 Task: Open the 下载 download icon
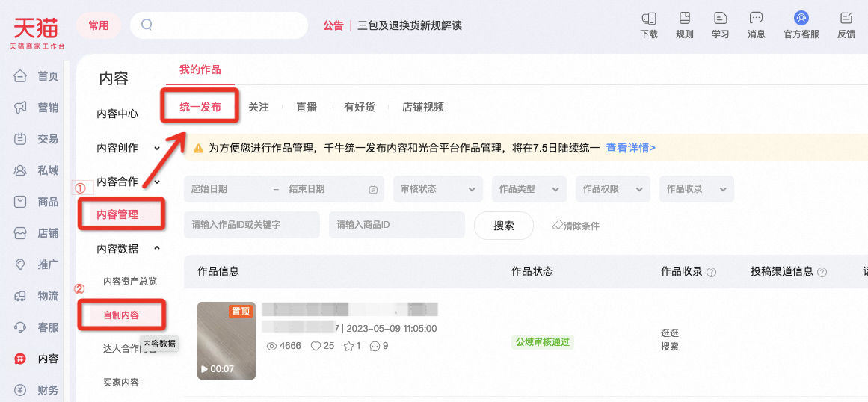(649, 18)
